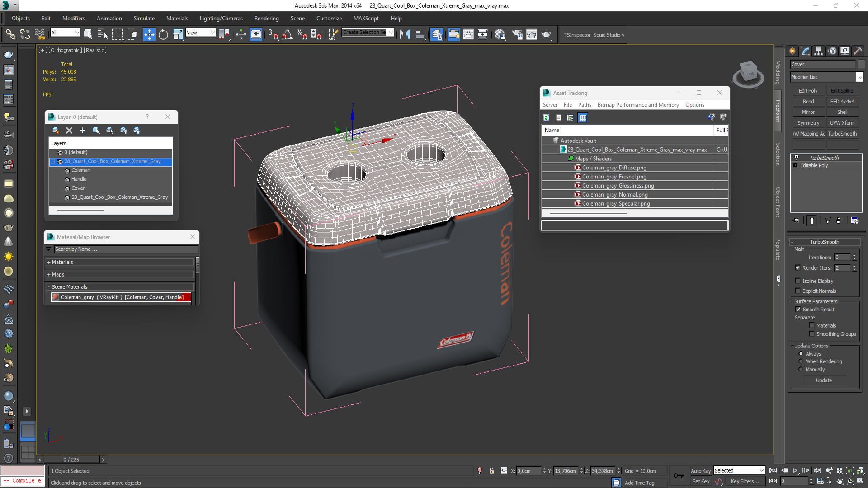Select the Pan View hand icon

point(840,481)
